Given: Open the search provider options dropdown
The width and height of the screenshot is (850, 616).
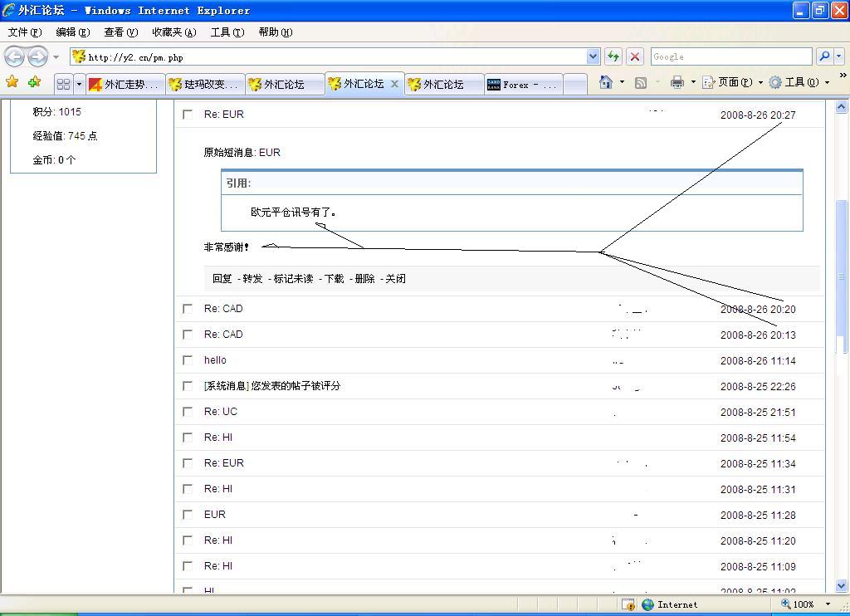Looking at the screenshot, I should click(x=838, y=56).
